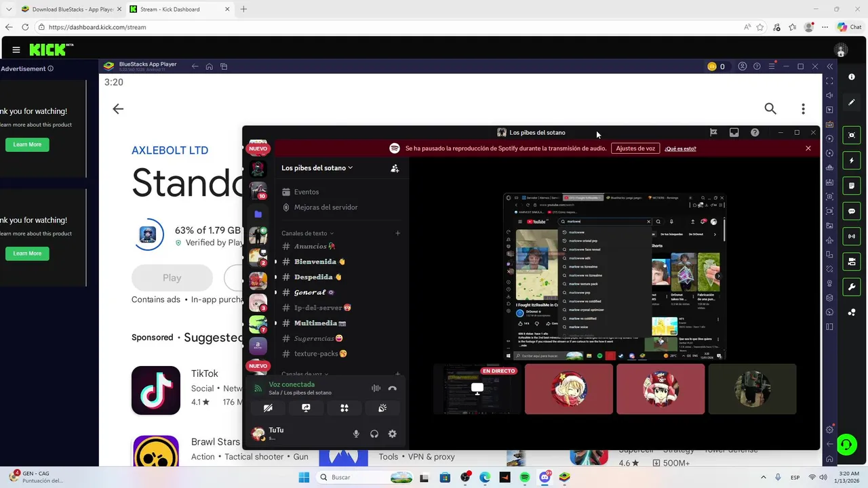Collapse Canales de voz category
This screenshot has width=868, height=488.
(304, 374)
